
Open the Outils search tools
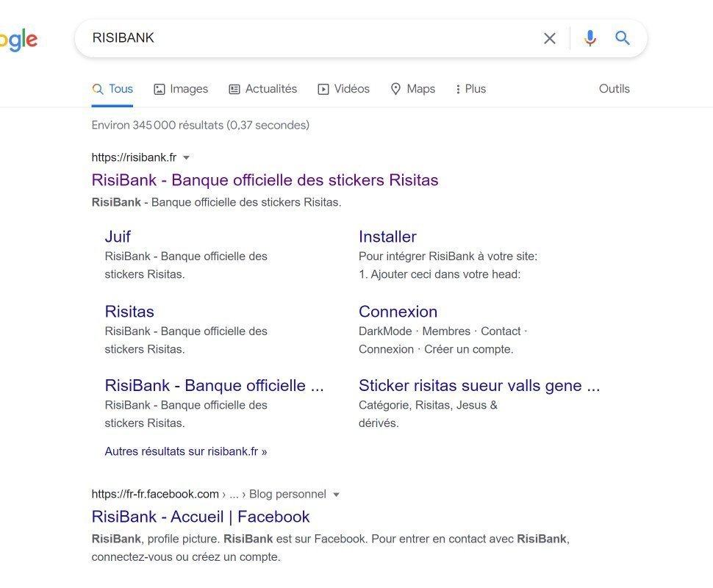coord(614,89)
